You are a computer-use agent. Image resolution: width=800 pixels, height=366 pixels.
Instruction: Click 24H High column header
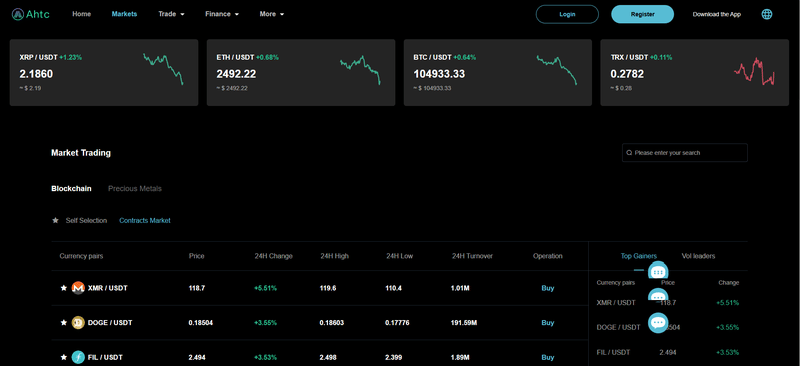335,256
